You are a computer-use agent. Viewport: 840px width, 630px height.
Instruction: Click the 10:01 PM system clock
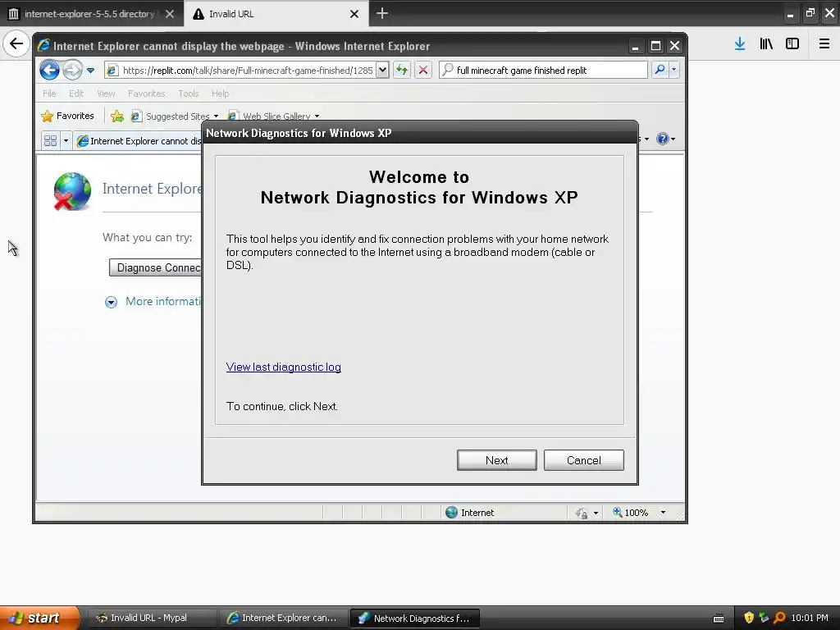coord(810,618)
